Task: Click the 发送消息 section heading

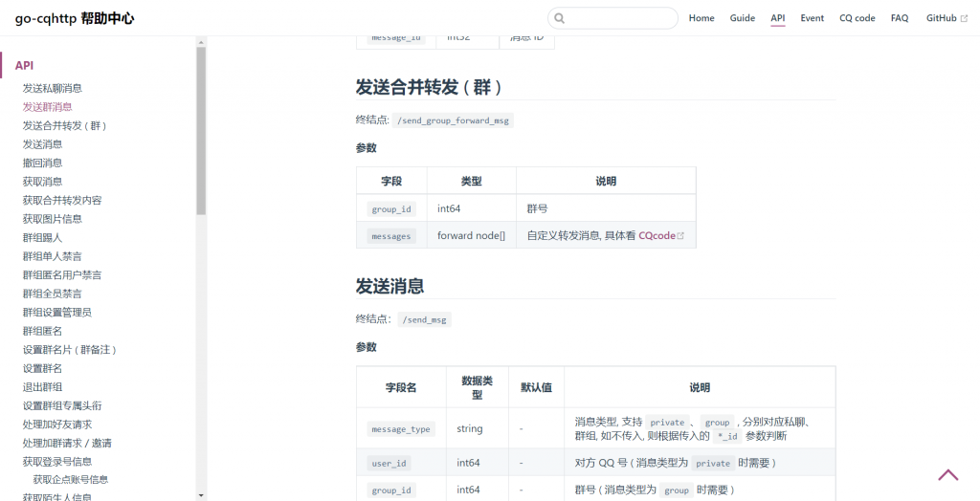Action: point(390,286)
